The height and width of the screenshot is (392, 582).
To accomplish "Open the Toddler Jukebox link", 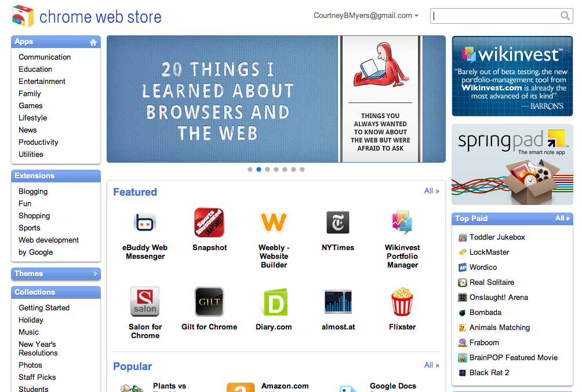I will [497, 237].
